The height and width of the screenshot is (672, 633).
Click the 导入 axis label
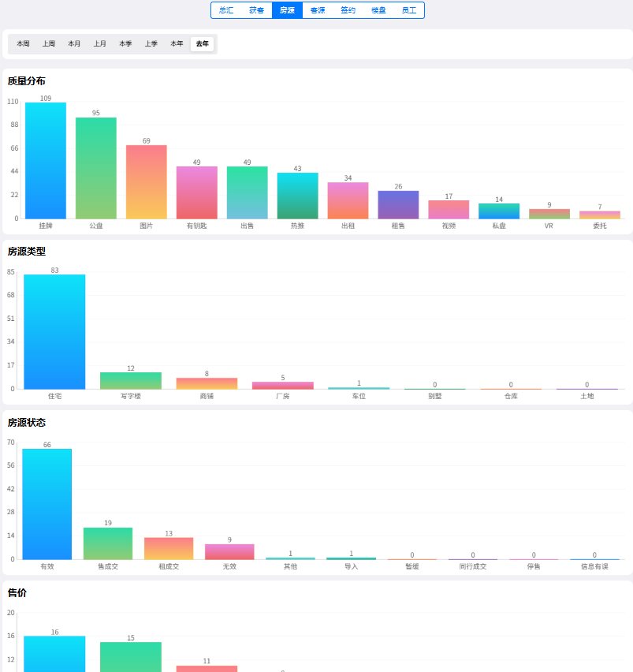click(x=352, y=566)
